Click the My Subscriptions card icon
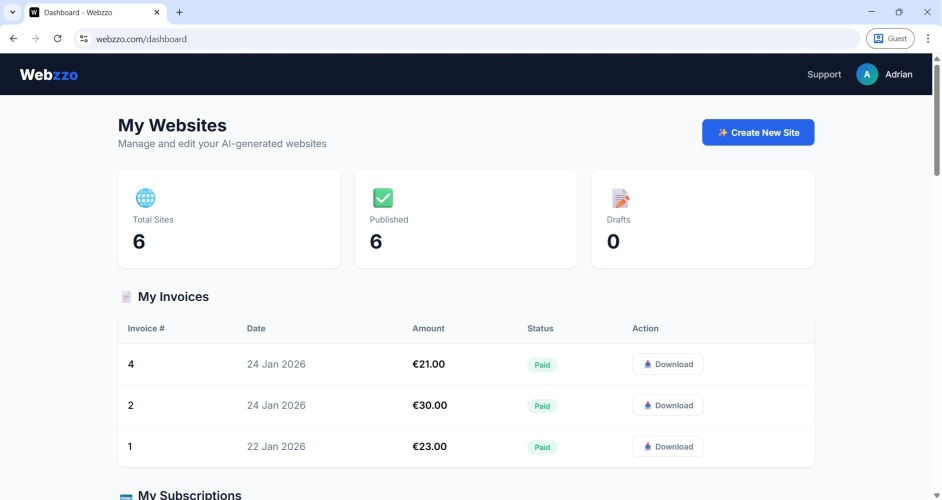 (x=126, y=496)
